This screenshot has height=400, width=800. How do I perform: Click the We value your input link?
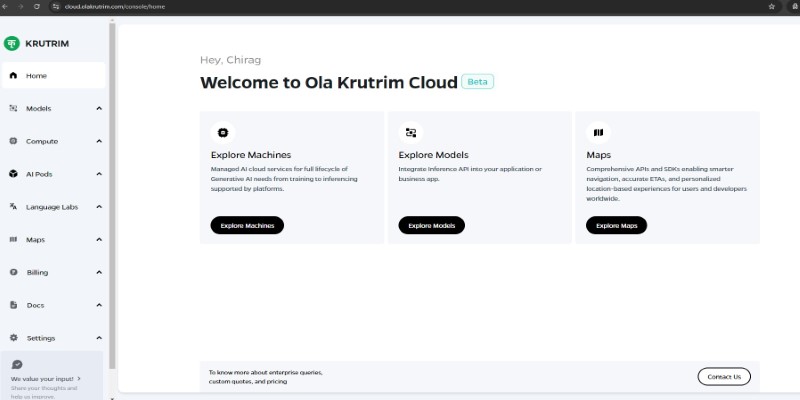coord(42,379)
